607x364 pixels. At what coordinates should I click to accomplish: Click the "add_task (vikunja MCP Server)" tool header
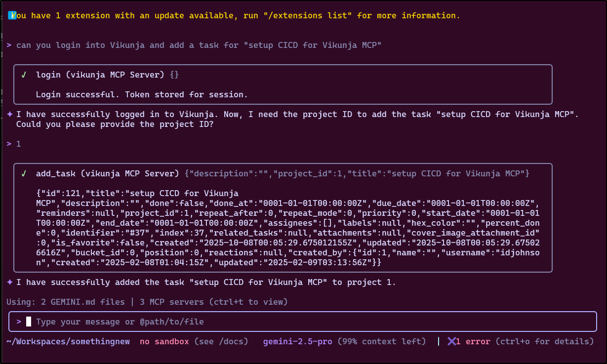tap(107, 174)
